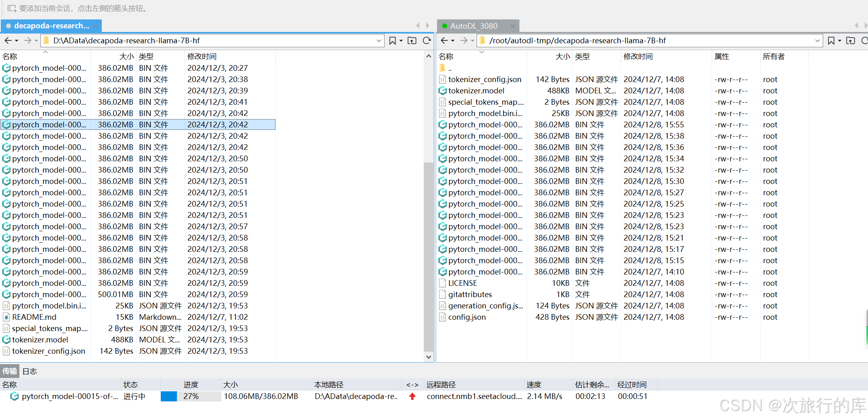The width and height of the screenshot is (868, 420).
Task: Open bookmark icon in the remote pane
Action: [x=831, y=40]
